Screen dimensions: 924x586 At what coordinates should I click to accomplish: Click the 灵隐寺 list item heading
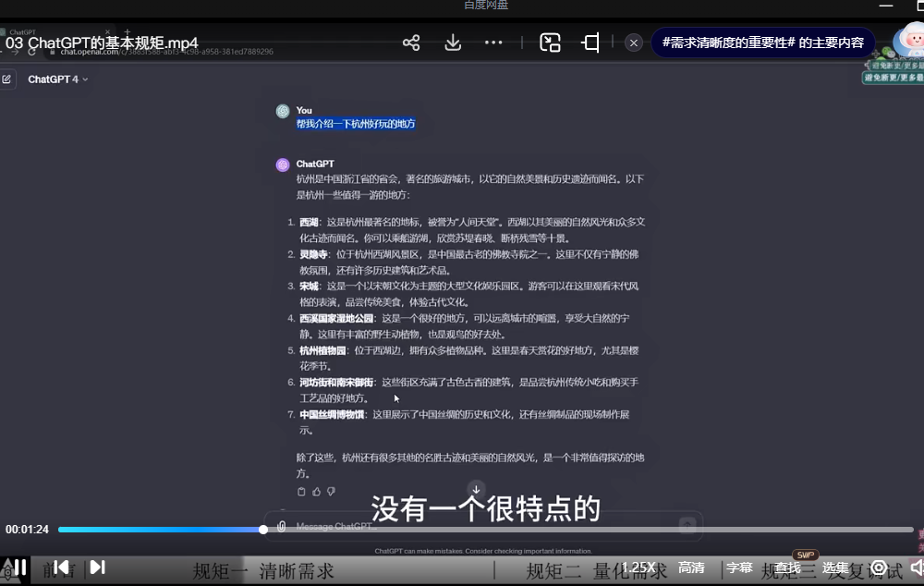point(313,254)
